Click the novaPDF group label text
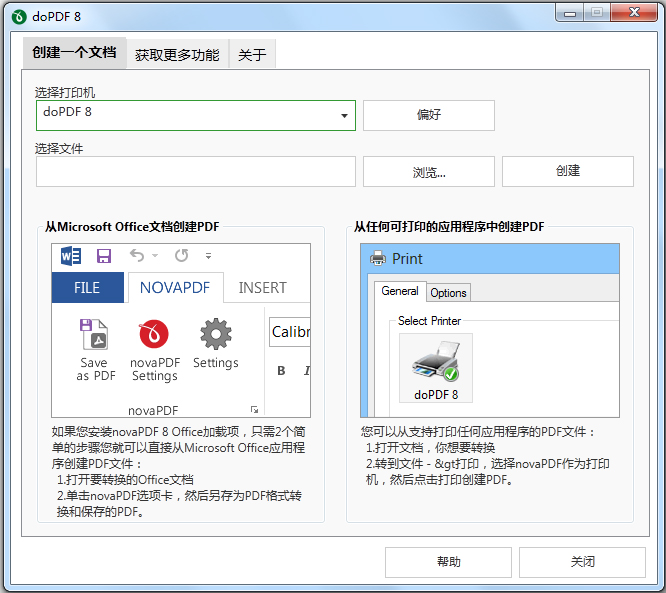This screenshot has height=593, width=666. tap(153, 410)
